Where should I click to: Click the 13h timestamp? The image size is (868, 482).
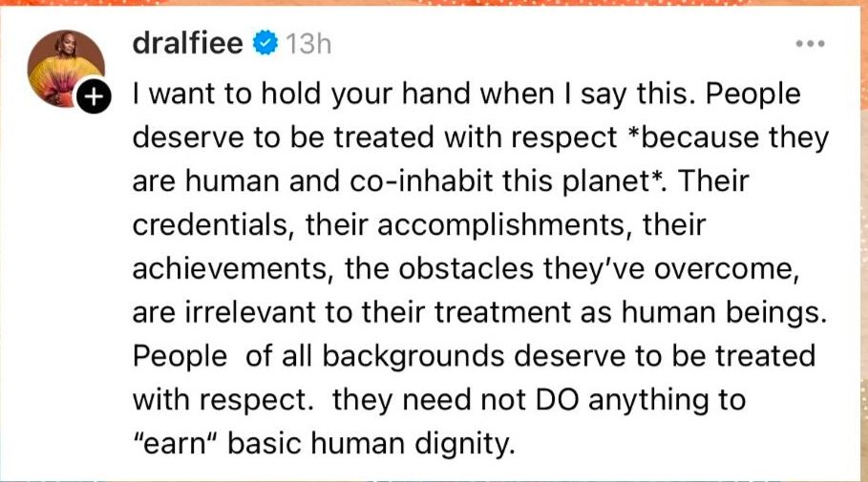pos(308,44)
